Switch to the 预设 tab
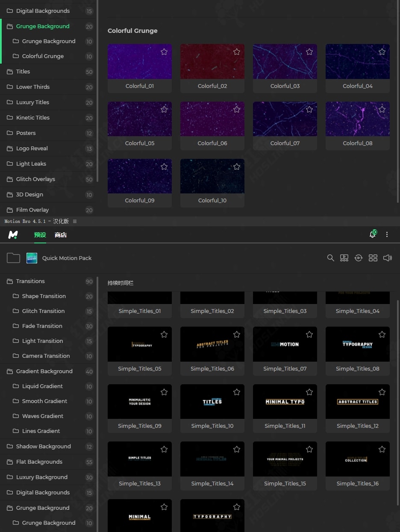This screenshot has height=532, width=400. pos(40,235)
